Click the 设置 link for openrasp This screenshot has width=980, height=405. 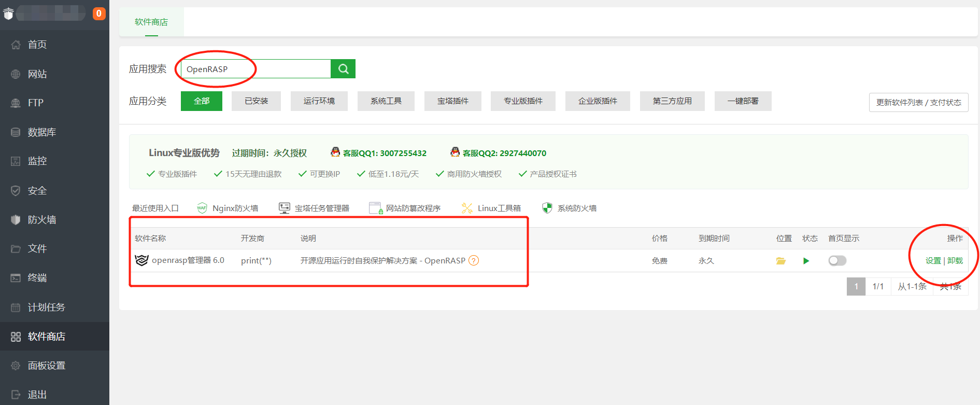pyautogui.click(x=933, y=261)
